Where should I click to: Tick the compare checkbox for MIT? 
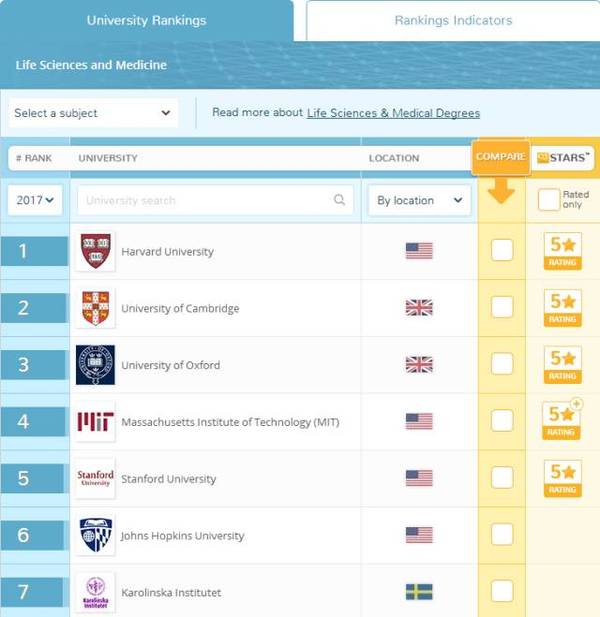[502, 420]
